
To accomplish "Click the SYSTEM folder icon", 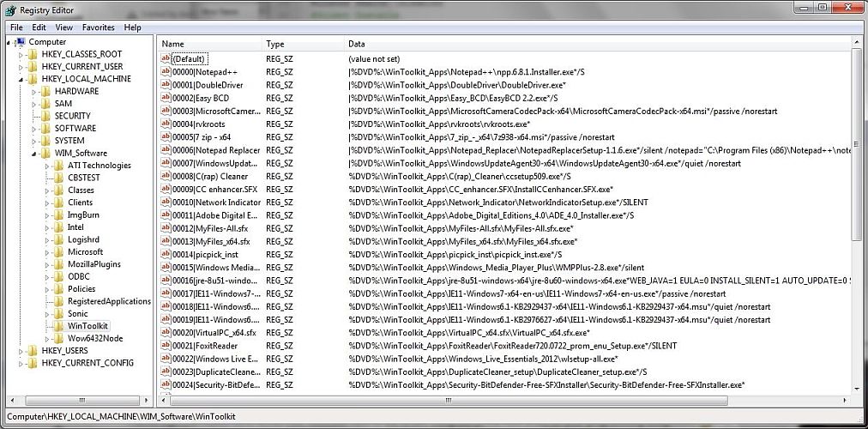I will pos(46,141).
